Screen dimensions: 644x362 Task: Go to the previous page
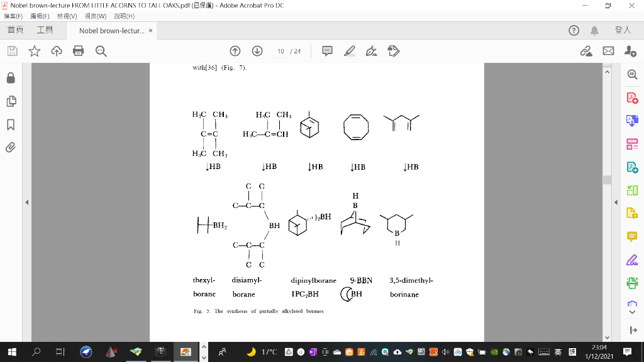point(235,51)
